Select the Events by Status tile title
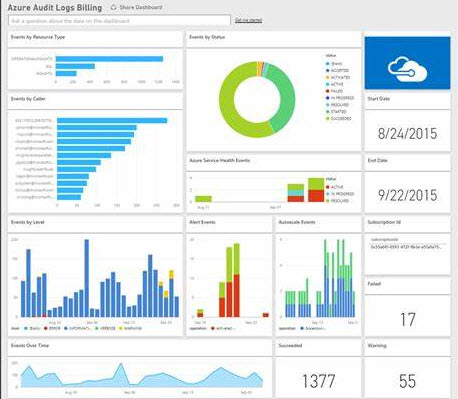This screenshot has width=458, height=399. click(207, 37)
